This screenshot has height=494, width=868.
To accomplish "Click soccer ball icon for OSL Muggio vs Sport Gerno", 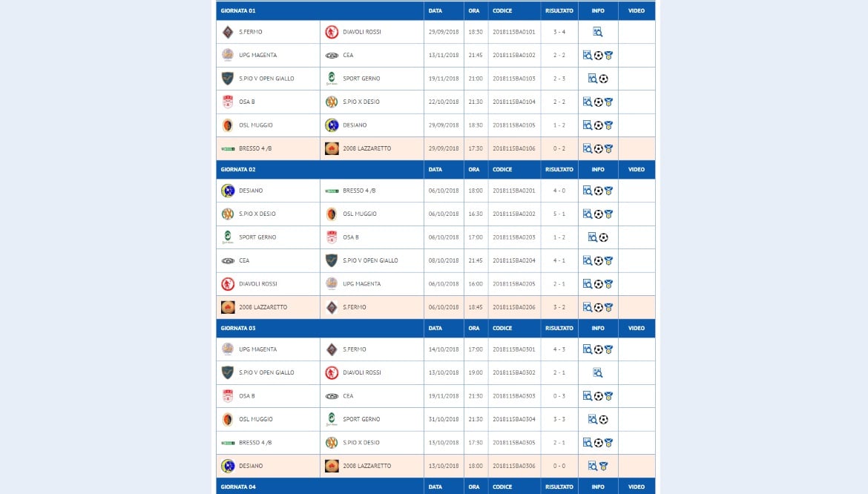I will click(x=603, y=419).
